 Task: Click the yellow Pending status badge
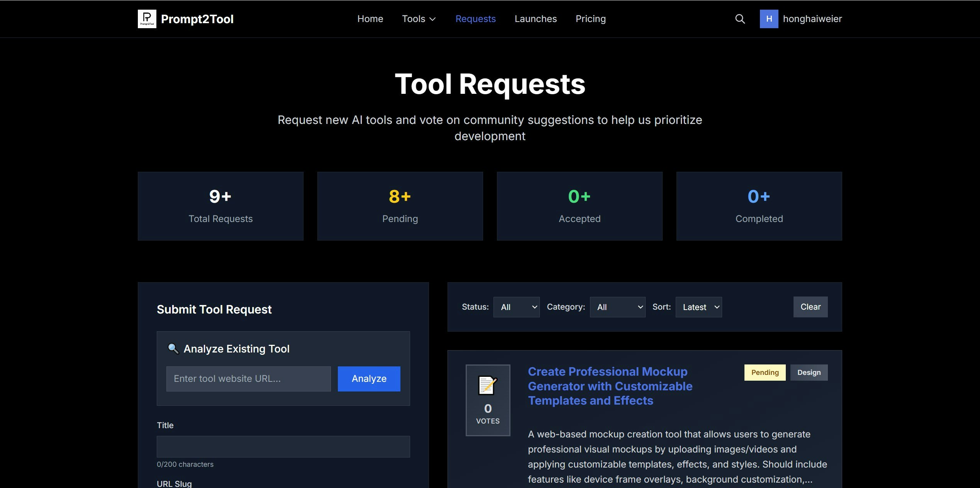pyautogui.click(x=765, y=373)
